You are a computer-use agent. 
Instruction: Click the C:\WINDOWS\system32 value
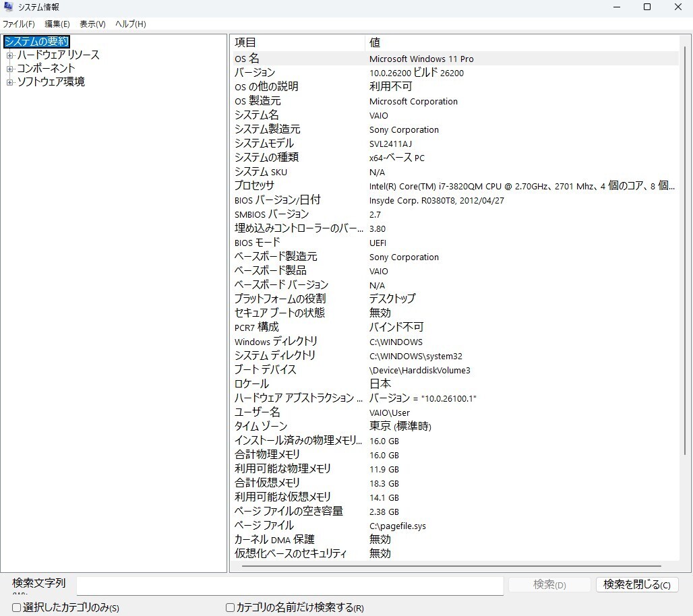[416, 356]
